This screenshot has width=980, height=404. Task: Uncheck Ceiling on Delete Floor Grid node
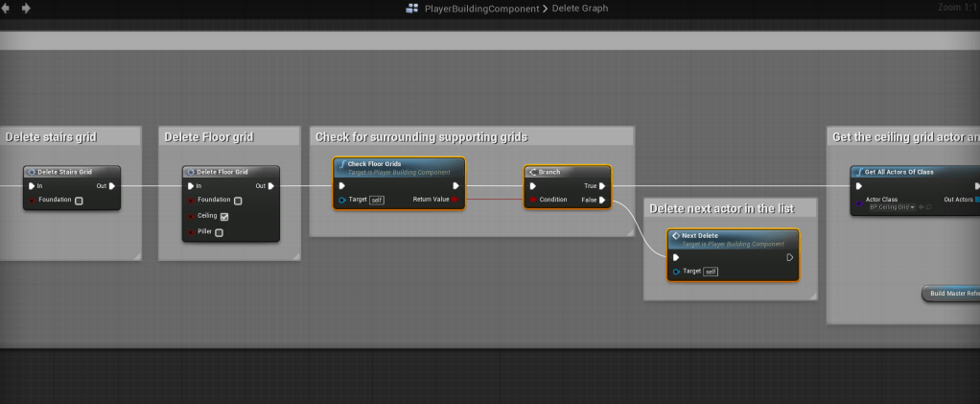[224, 217]
